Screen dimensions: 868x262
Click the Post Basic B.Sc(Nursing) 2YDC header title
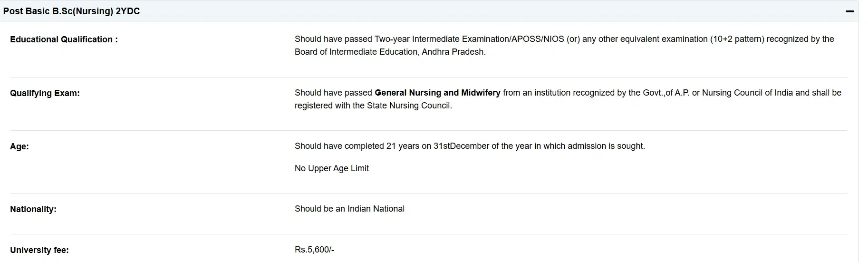(x=71, y=11)
